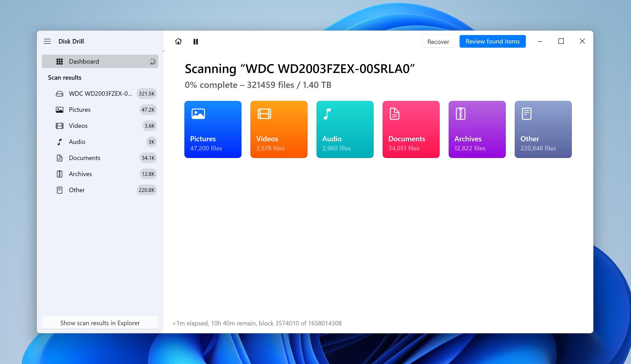Click Review found items button
This screenshot has width=631, height=364.
tap(493, 41)
